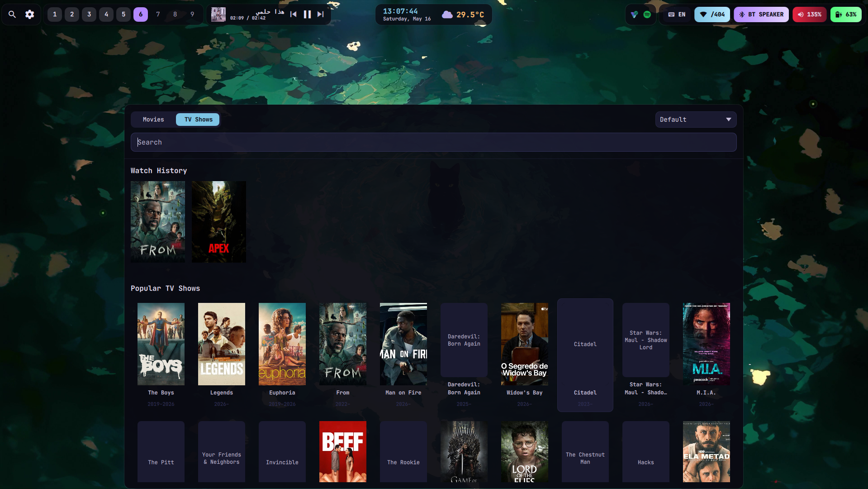Skip to next track
The width and height of the screenshot is (868, 489).
[x=321, y=14]
